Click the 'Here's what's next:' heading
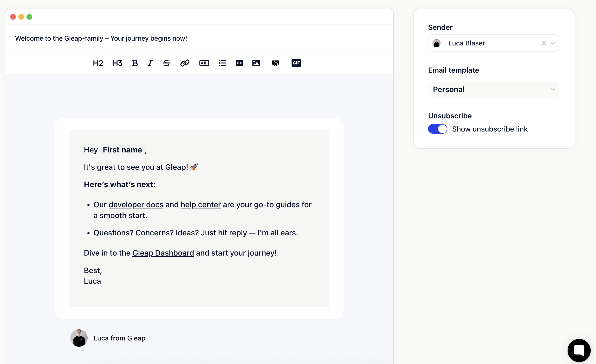The image size is (596, 364). [x=119, y=184]
